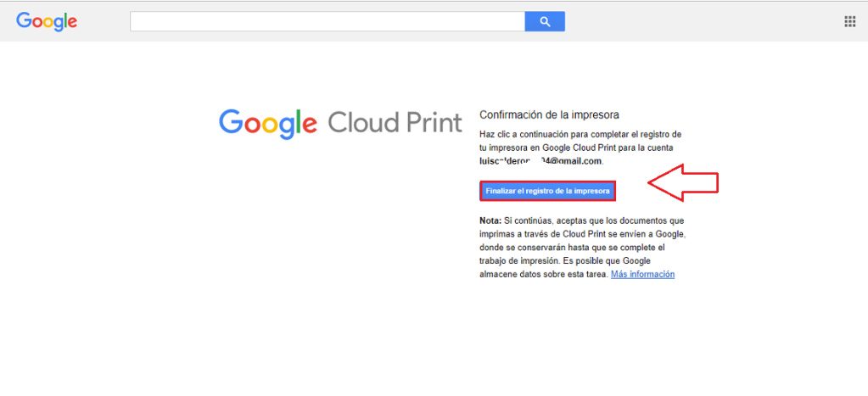Click the gray Cloud Print logo text
The height and width of the screenshot is (396, 868).
395,122
